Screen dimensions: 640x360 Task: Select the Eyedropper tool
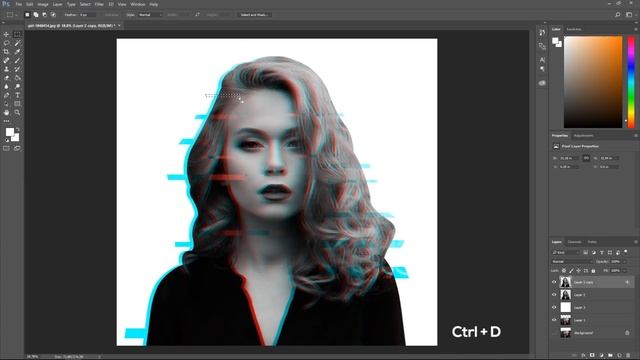pyautogui.click(x=17, y=51)
